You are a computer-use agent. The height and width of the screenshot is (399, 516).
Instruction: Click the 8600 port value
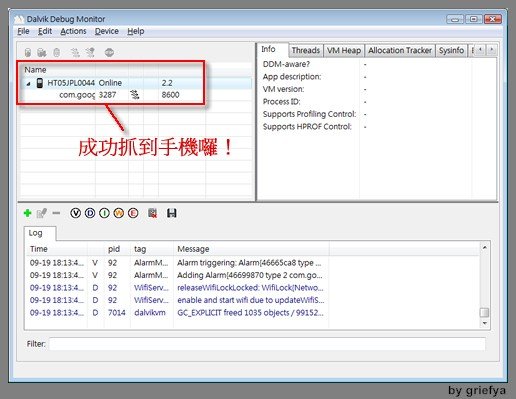pyautogui.click(x=170, y=95)
